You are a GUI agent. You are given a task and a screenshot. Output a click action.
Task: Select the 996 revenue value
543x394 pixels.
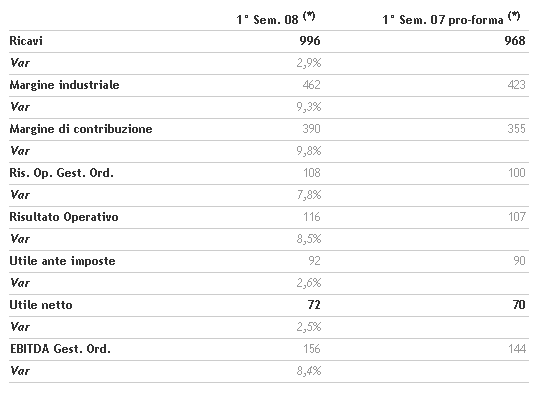pos(310,41)
